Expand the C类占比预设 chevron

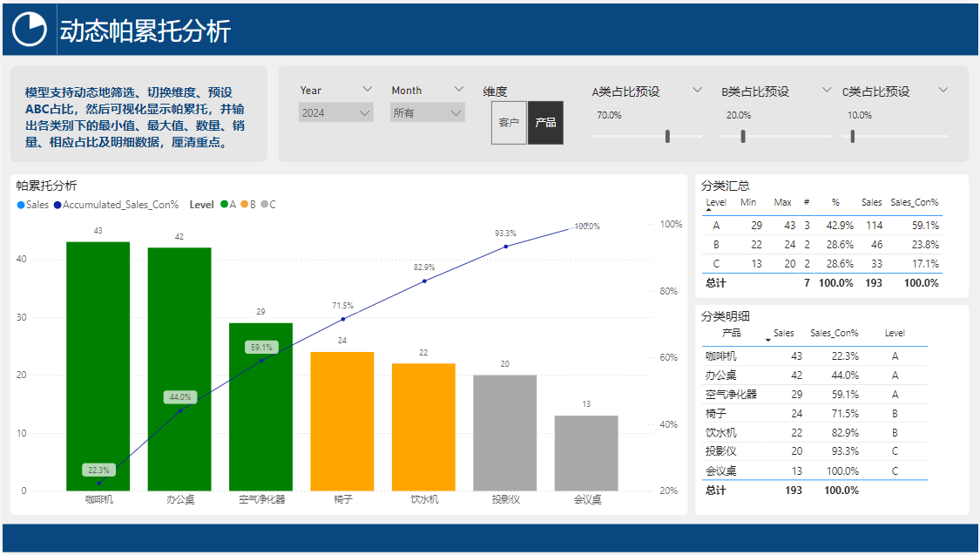[x=943, y=90]
